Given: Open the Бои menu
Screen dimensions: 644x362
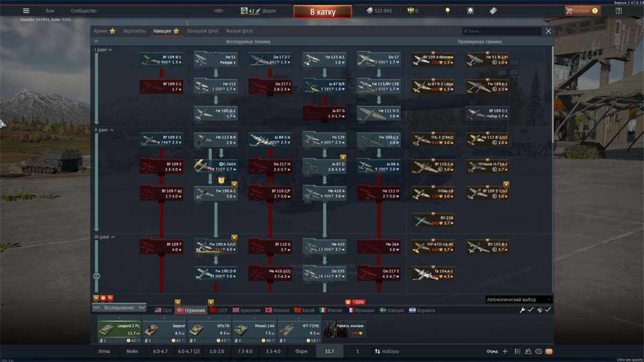Looking at the screenshot, I should [x=50, y=11].
